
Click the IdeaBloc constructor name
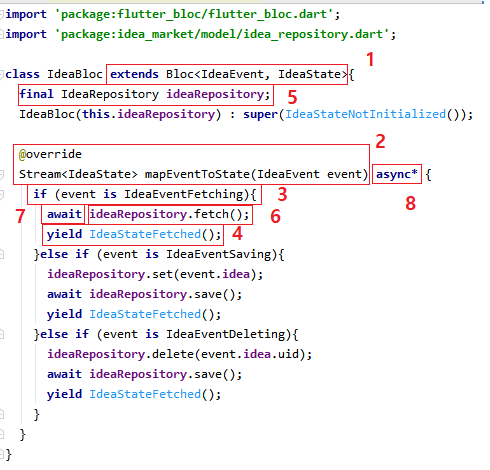coord(47,114)
